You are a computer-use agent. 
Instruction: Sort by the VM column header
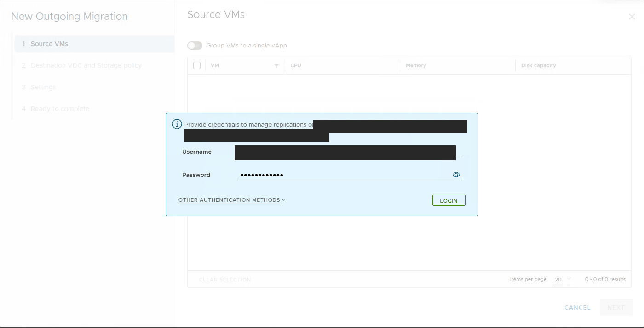point(214,65)
